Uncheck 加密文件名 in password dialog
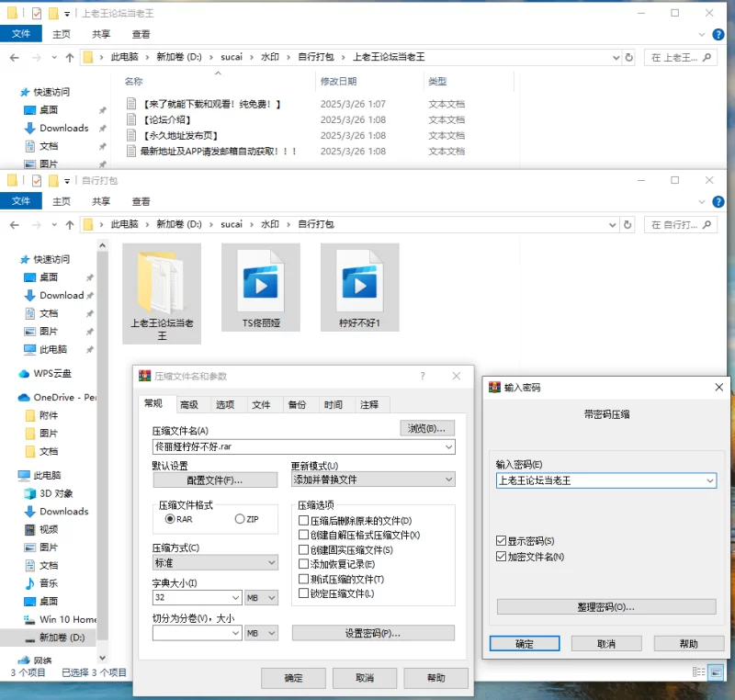 point(501,556)
